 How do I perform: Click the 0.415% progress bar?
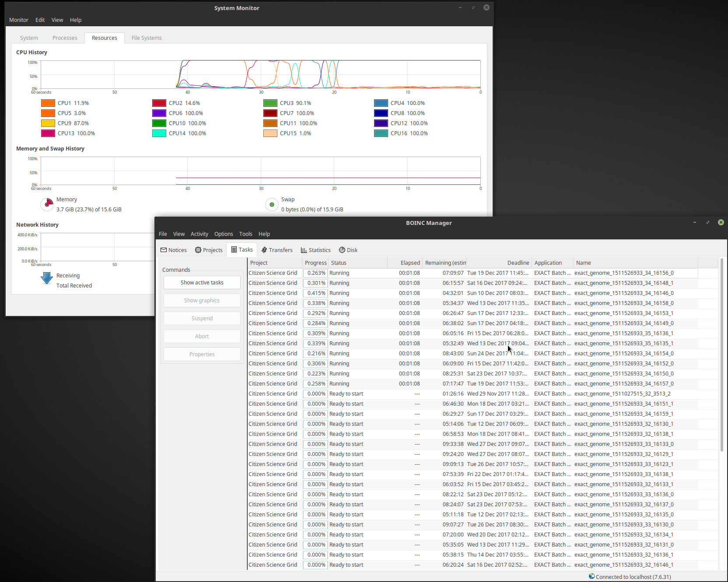(x=315, y=293)
